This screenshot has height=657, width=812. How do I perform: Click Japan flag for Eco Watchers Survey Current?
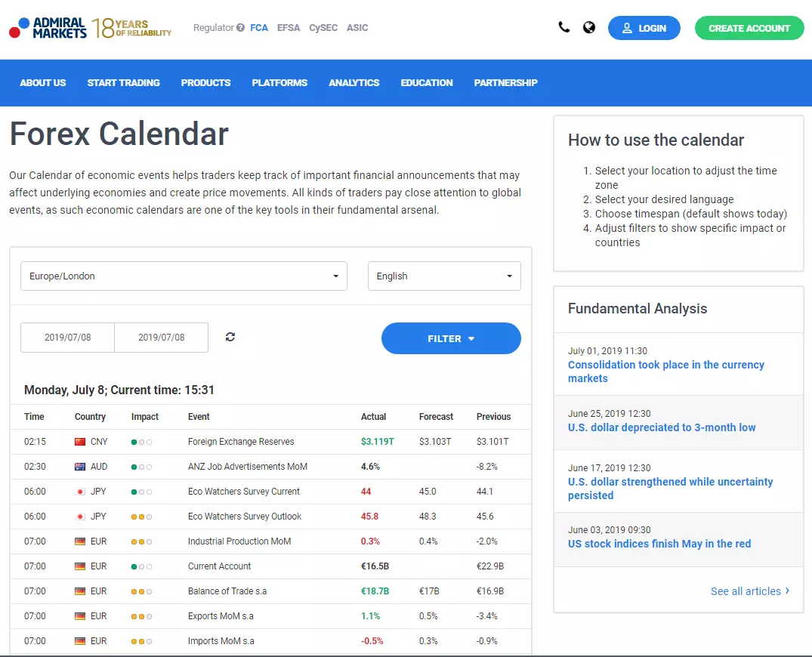pos(80,492)
